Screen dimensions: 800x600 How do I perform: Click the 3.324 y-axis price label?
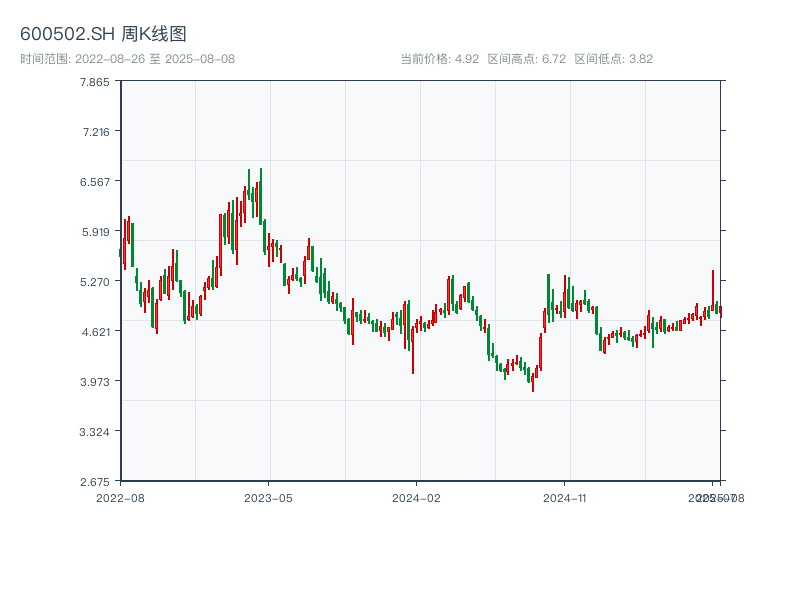coord(95,432)
